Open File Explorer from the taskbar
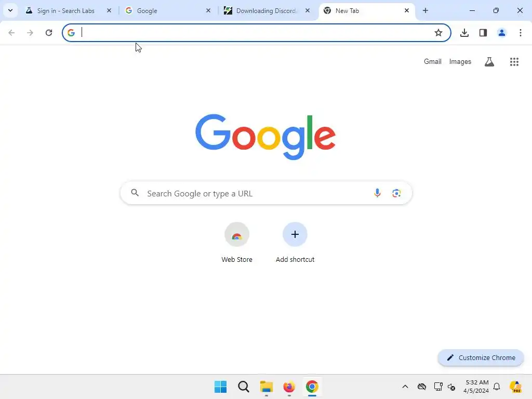Screen dimensions: 532x399 [x=267, y=387]
